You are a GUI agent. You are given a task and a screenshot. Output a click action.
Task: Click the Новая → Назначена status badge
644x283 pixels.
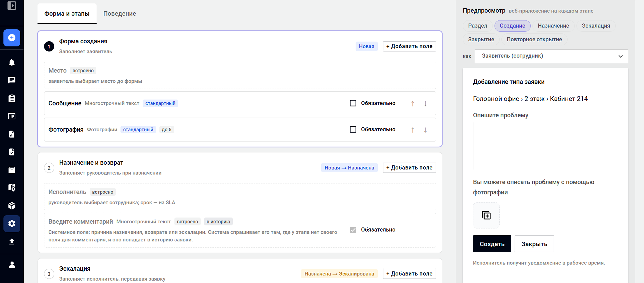click(x=349, y=168)
